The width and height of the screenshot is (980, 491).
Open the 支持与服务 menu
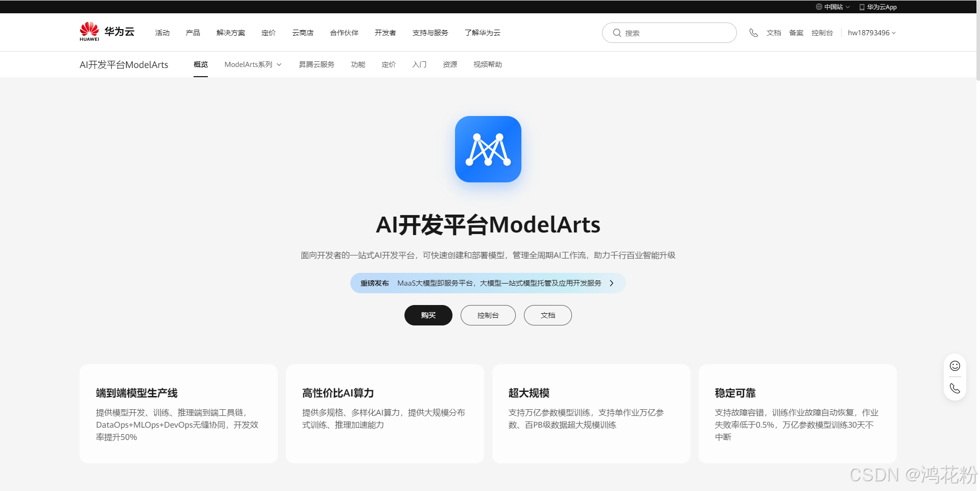(431, 33)
